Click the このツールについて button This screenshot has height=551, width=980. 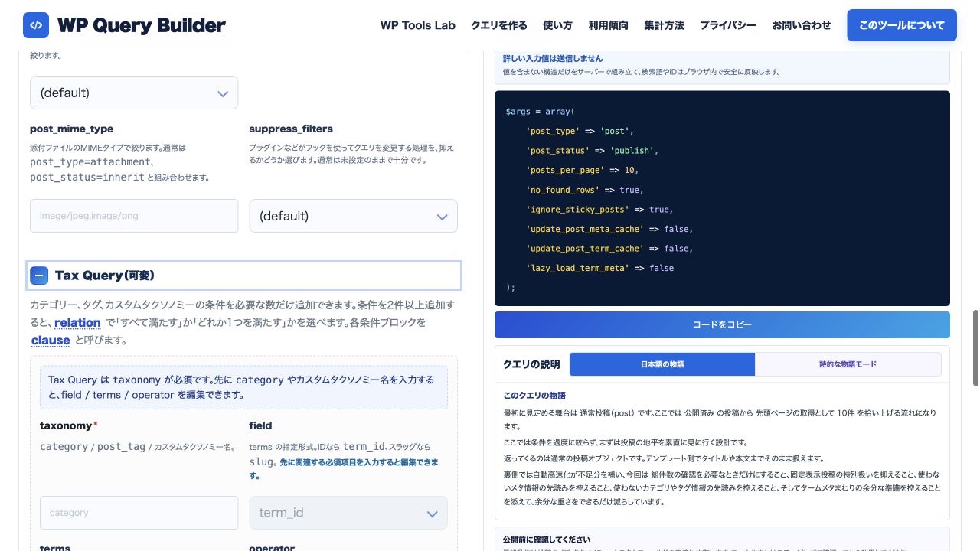902,25
